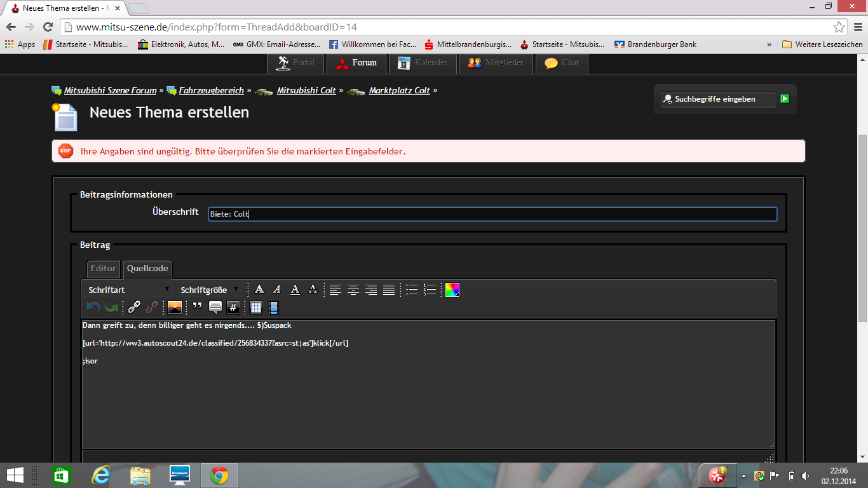This screenshot has height=488, width=868.
Task: Apply italic formatting in the editor toolbar
Action: [x=277, y=290]
